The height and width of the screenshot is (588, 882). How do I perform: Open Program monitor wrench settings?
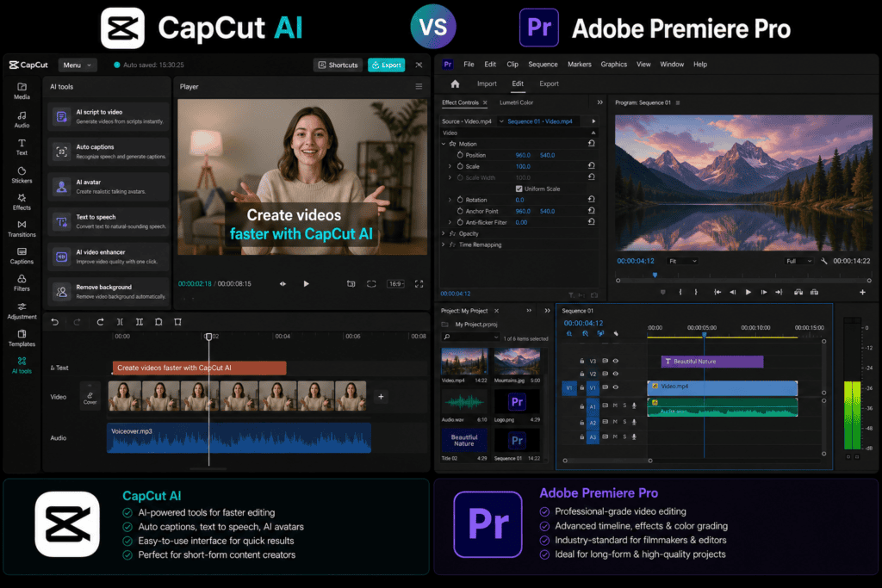tap(824, 261)
